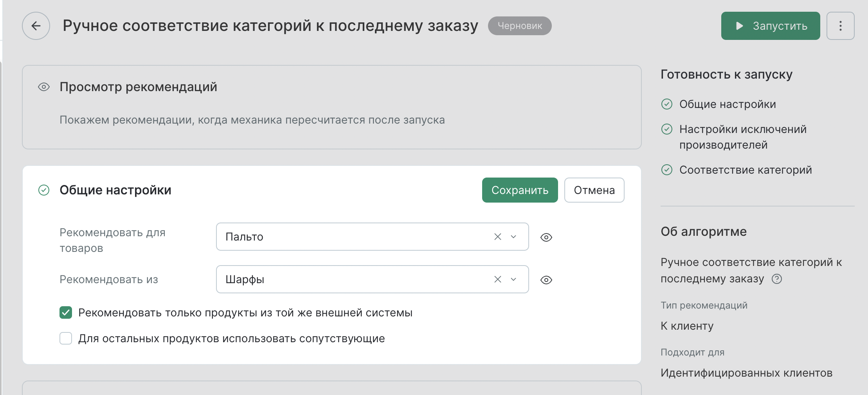Image resolution: width=868 pixels, height=395 pixels.
Task: Preview products for Пальто with eye icon
Action: [546, 237]
